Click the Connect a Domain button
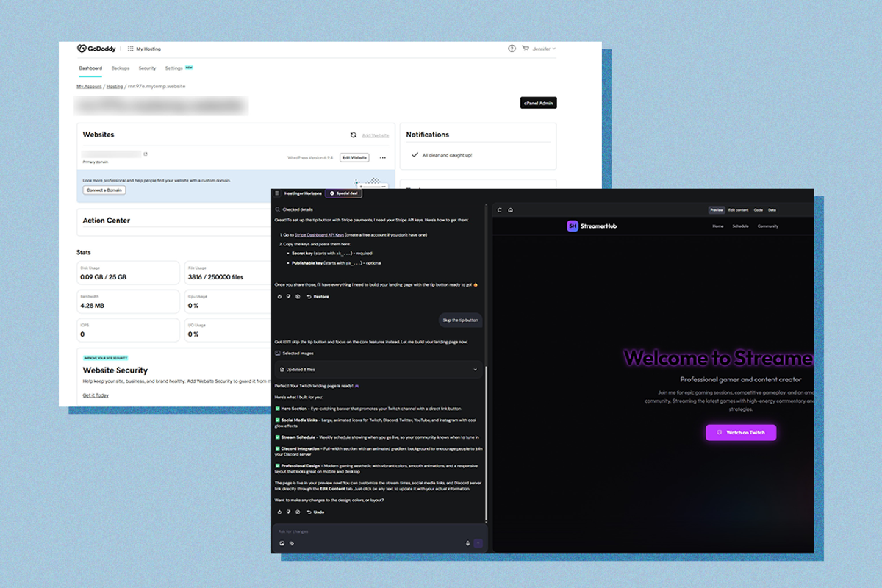The image size is (882, 588). pyautogui.click(x=104, y=190)
